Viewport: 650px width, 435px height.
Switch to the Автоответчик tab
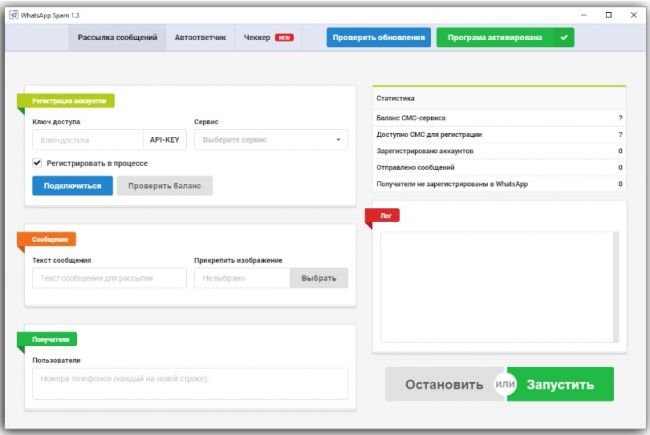coord(200,37)
